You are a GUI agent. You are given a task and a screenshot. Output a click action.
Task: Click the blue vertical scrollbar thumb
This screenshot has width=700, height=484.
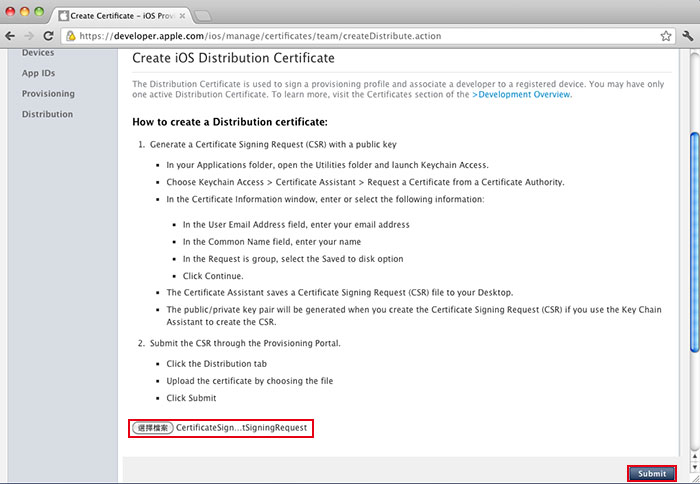[x=695, y=243]
